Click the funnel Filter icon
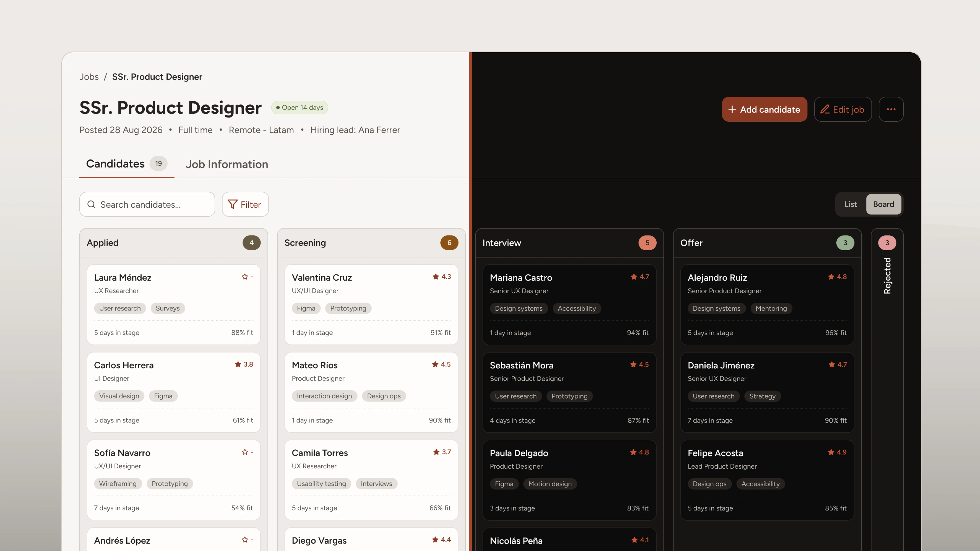 (x=232, y=204)
